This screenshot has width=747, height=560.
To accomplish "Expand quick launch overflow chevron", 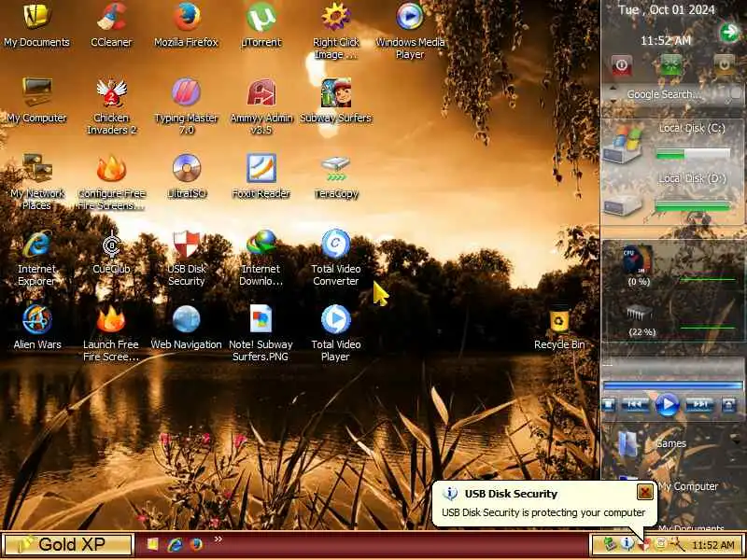I will (218, 539).
